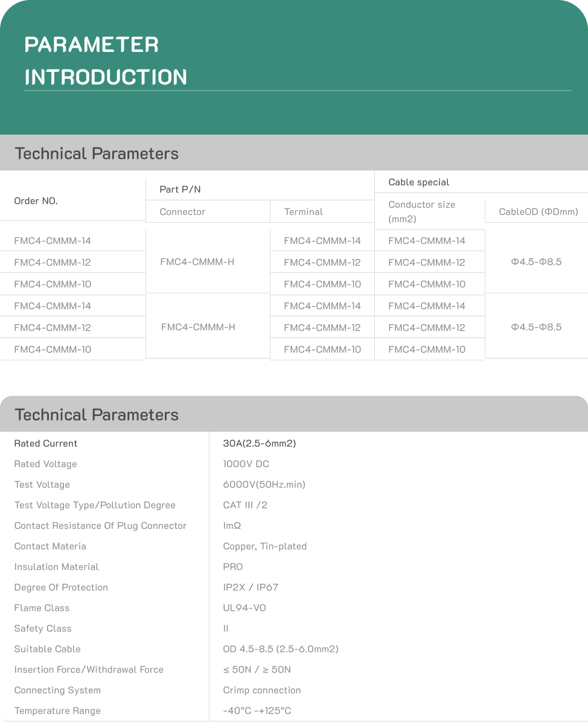The width and height of the screenshot is (588, 722).
Task: Select the 'Crimp connection' value
Action: point(261,690)
